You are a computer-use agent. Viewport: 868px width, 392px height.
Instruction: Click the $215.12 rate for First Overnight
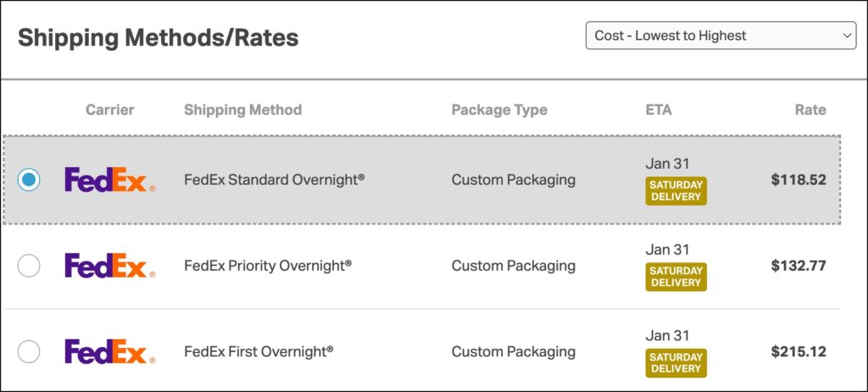(x=798, y=351)
